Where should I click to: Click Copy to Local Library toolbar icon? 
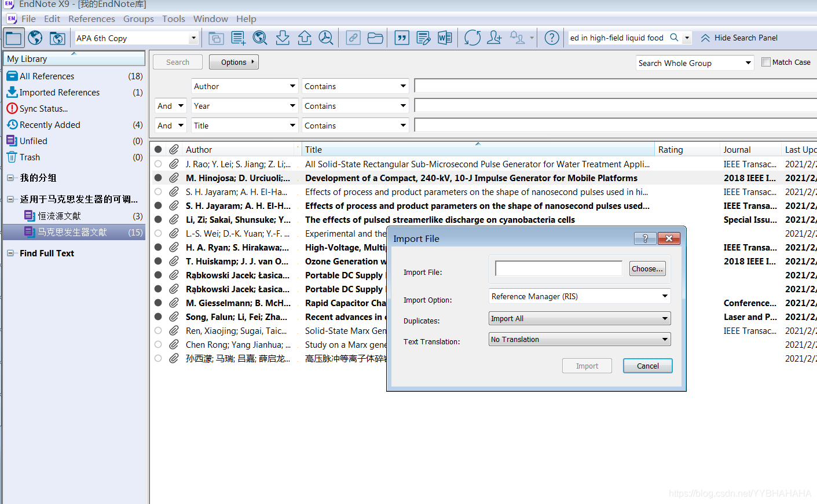pos(217,38)
